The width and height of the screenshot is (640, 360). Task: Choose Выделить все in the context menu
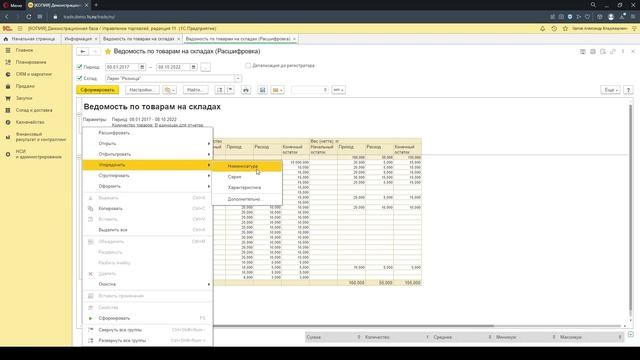[x=147, y=230]
